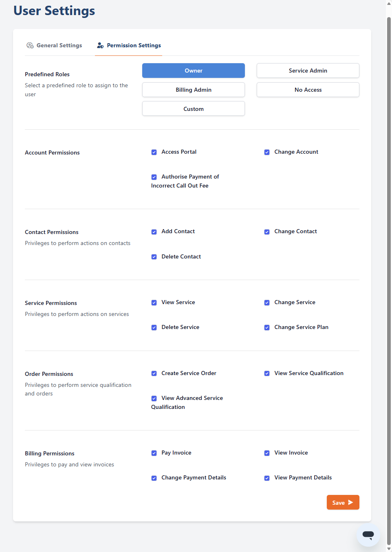Screen dimensions: 392x552
Task: Choose the Billing Admin role
Action: [194, 90]
